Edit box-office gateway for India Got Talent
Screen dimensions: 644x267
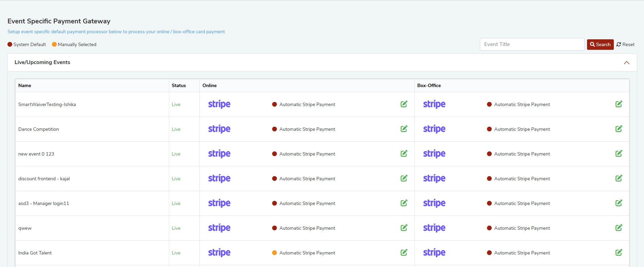(619, 252)
